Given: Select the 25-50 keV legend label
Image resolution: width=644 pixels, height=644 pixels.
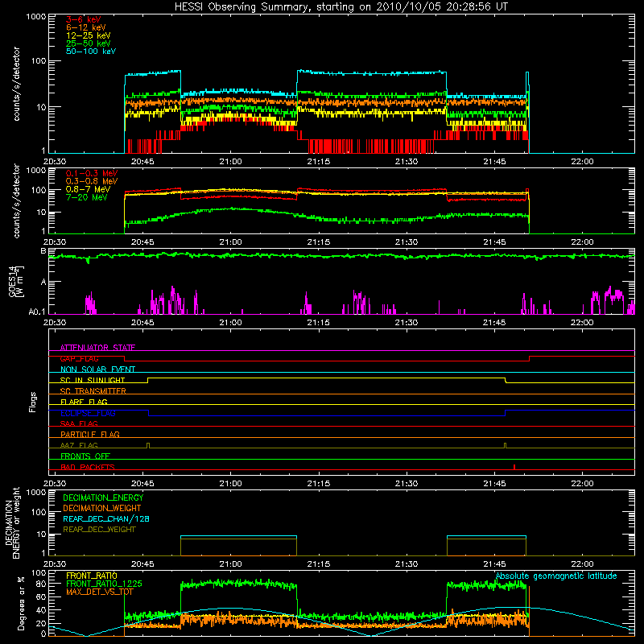Looking at the screenshot, I should tap(89, 43).
